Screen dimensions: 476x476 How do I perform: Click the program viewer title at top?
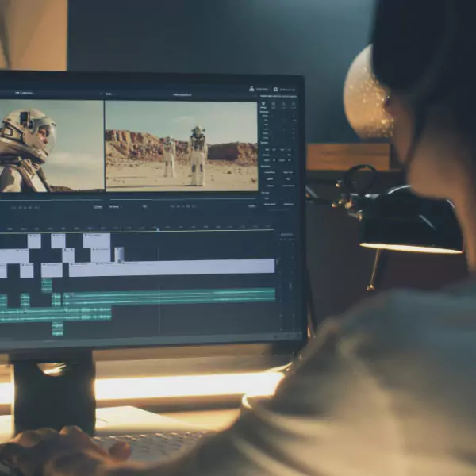(181, 94)
